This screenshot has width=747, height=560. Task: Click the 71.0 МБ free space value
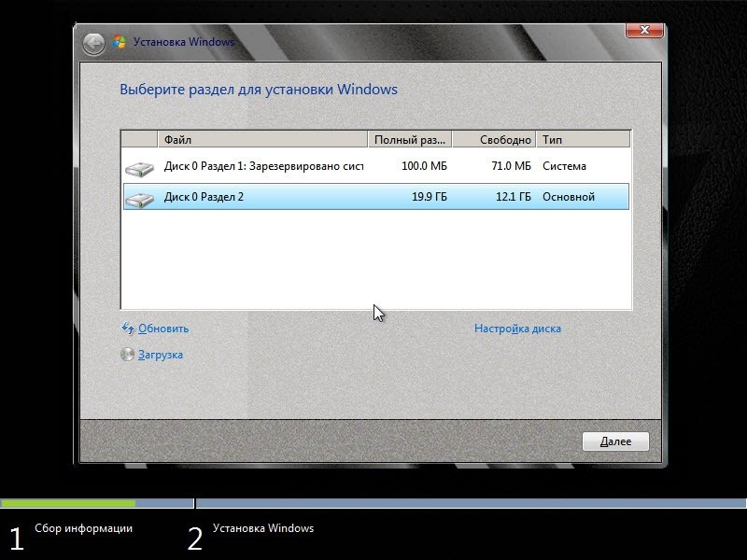(511, 166)
